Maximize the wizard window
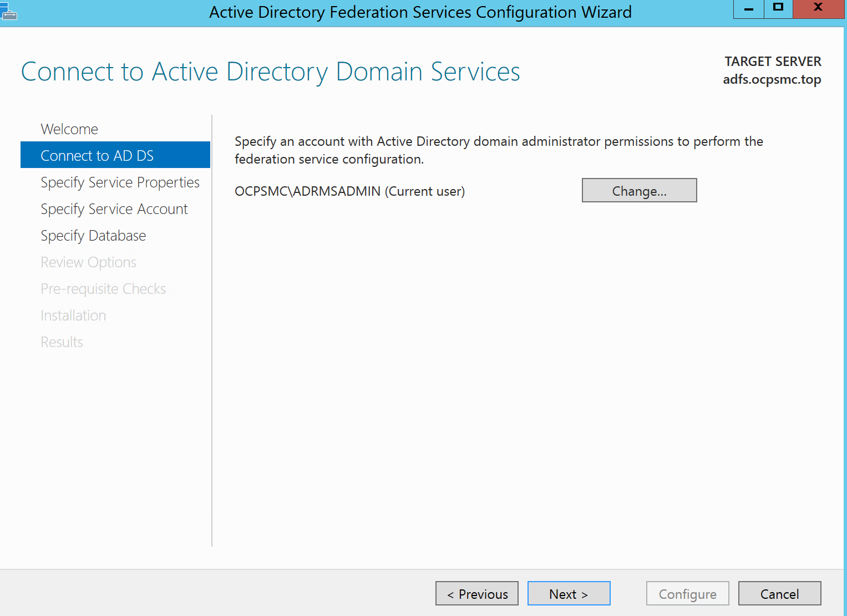Screen dimensions: 847x616 (778, 9)
